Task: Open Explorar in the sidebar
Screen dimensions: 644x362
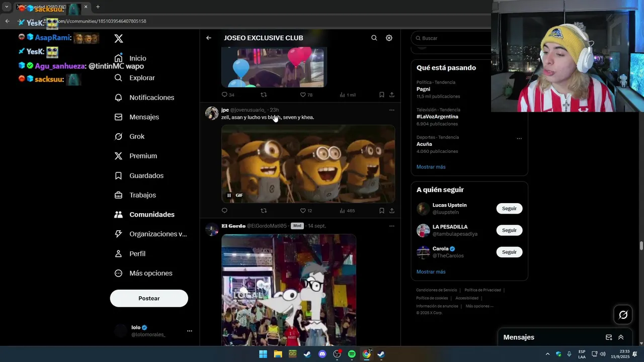Action: pos(135,78)
